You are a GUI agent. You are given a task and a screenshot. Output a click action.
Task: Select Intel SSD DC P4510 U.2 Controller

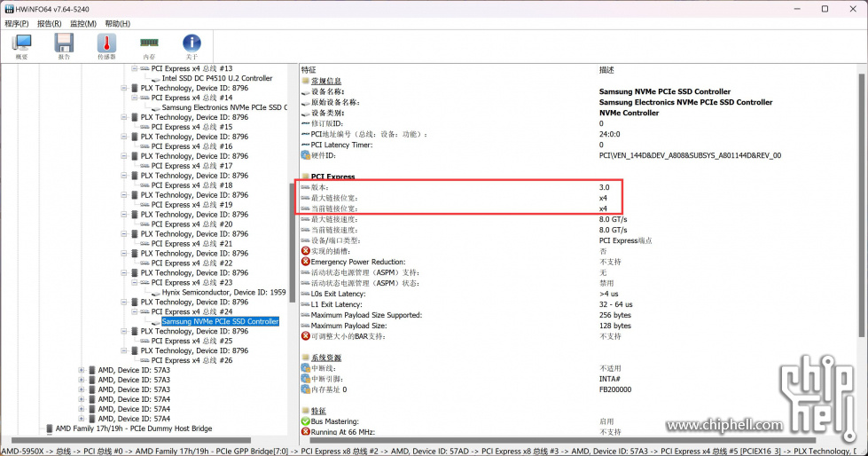[217, 79]
